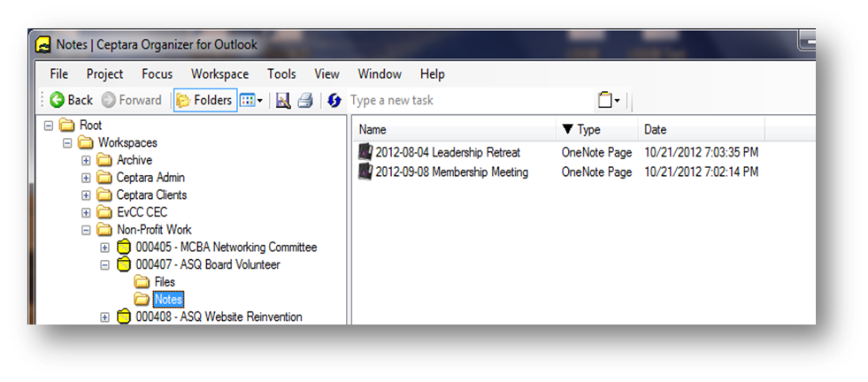Focus the 'Type a new task' field
The width and height of the screenshot is (868, 382).
[469, 100]
